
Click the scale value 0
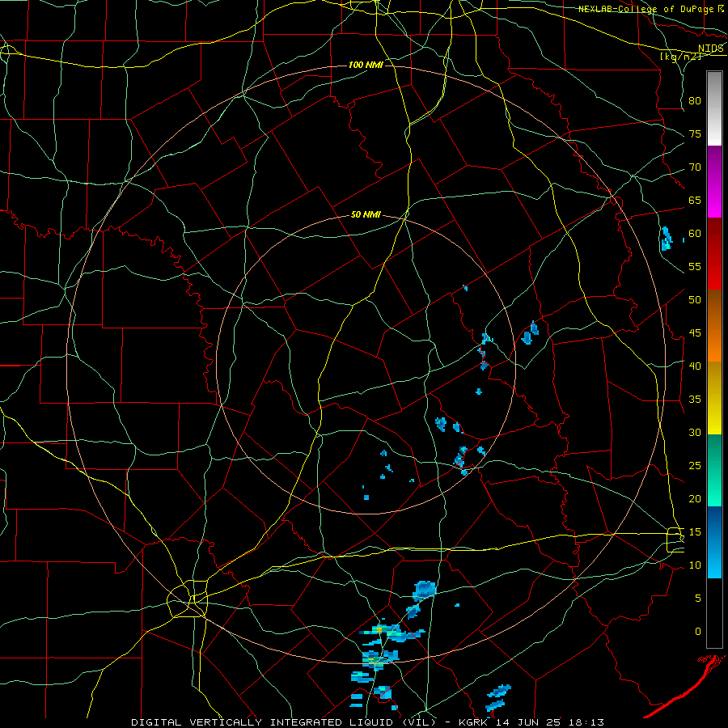point(698,632)
